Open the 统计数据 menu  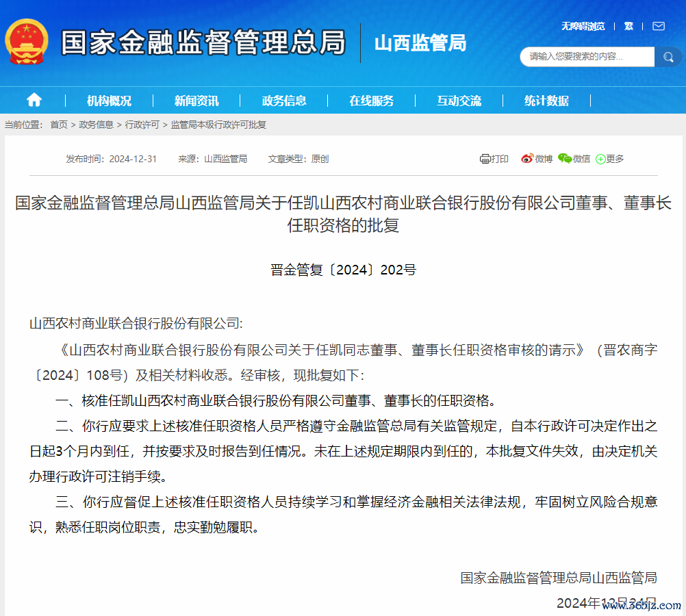[x=546, y=101]
